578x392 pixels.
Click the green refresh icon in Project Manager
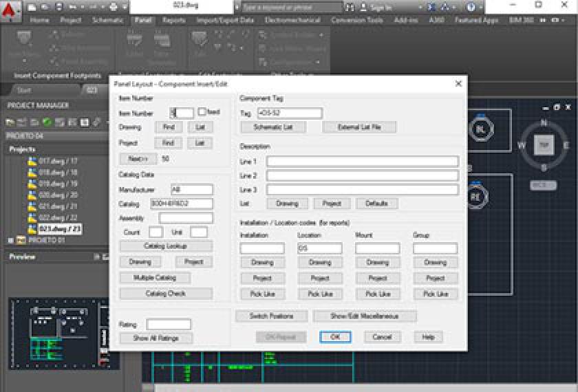point(47,122)
